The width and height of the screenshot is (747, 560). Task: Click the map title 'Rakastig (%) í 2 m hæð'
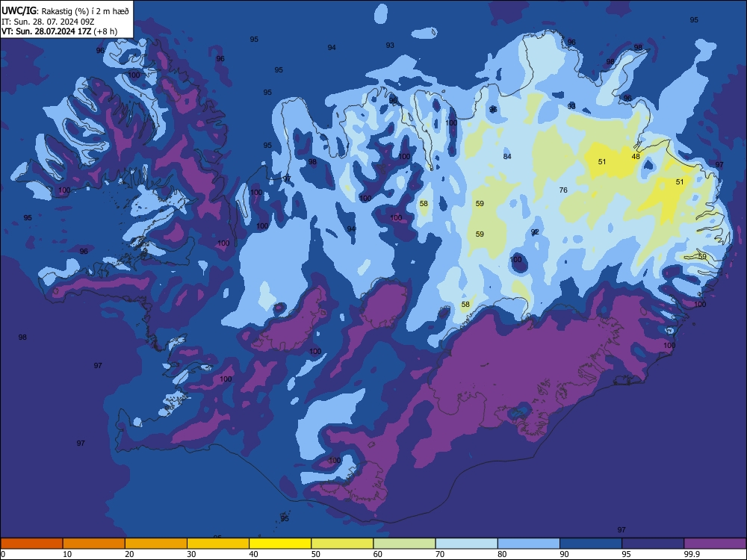[86, 11]
